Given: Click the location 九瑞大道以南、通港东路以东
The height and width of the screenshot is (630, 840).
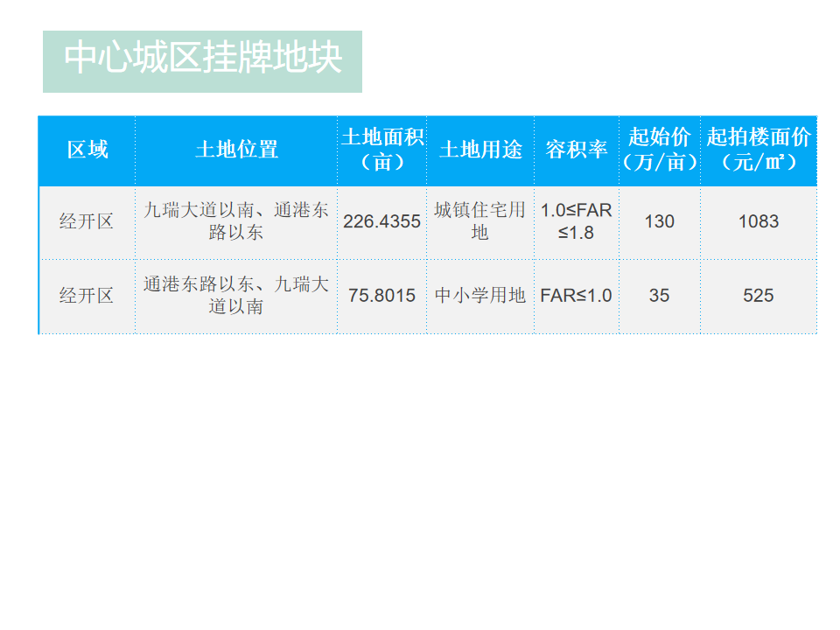Looking at the screenshot, I should [236, 221].
